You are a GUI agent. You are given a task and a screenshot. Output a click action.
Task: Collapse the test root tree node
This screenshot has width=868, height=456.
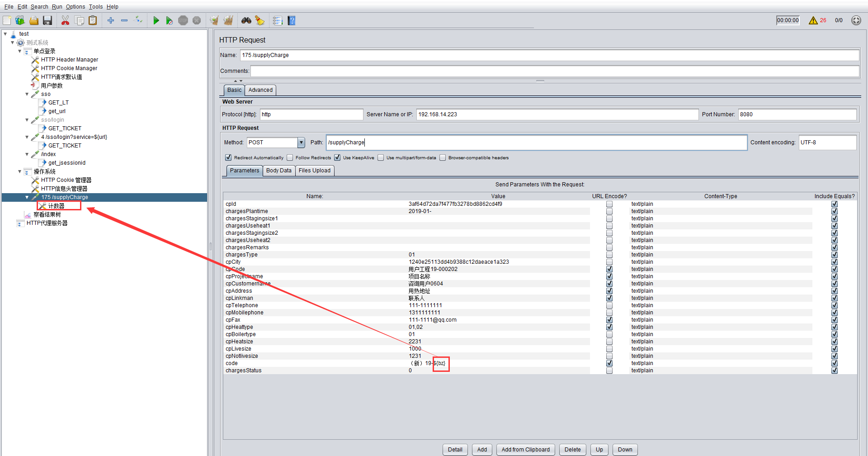(5, 34)
